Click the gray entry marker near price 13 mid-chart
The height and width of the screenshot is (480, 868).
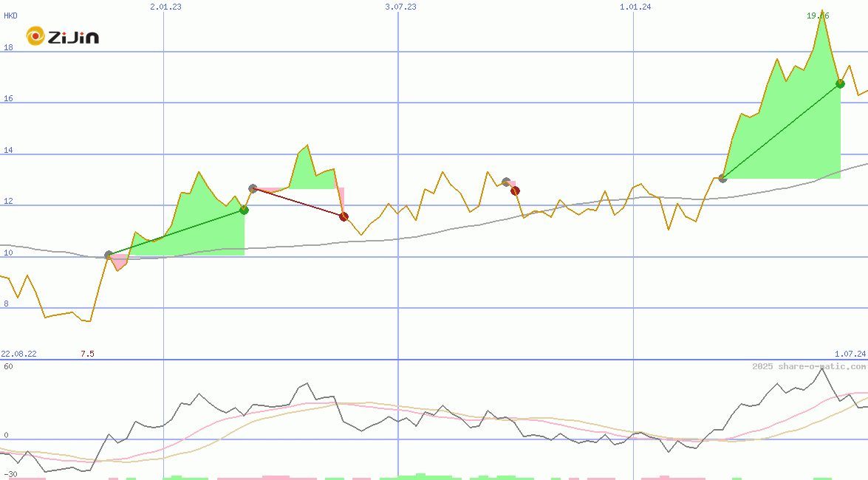(506, 182)
